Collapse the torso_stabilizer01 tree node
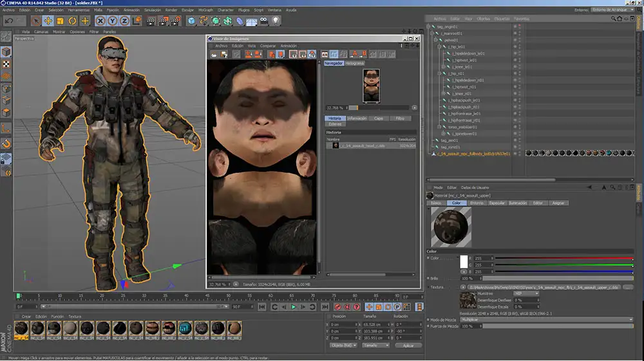The height and width of the screenshot is (361, 644). (x=439, y=127)
